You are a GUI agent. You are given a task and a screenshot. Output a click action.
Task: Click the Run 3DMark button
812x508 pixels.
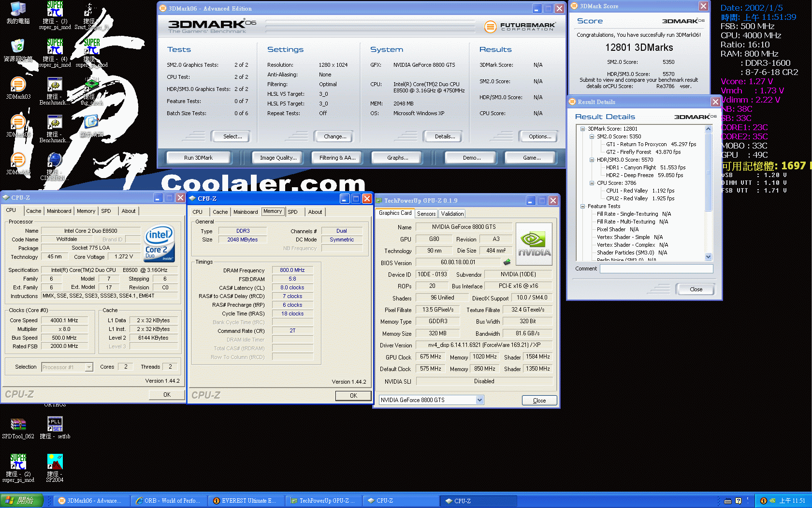pos(198,158)
